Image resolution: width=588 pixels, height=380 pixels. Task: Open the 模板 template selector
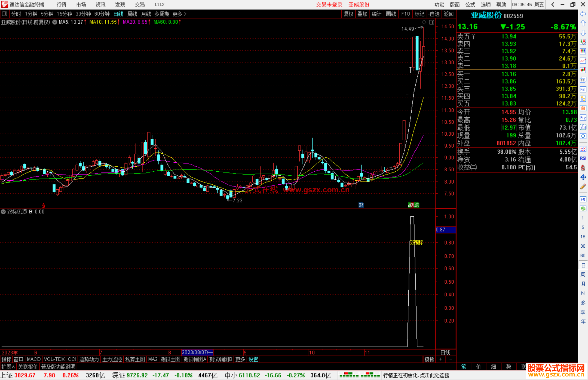pyautogui.click(x=429, y=359)
